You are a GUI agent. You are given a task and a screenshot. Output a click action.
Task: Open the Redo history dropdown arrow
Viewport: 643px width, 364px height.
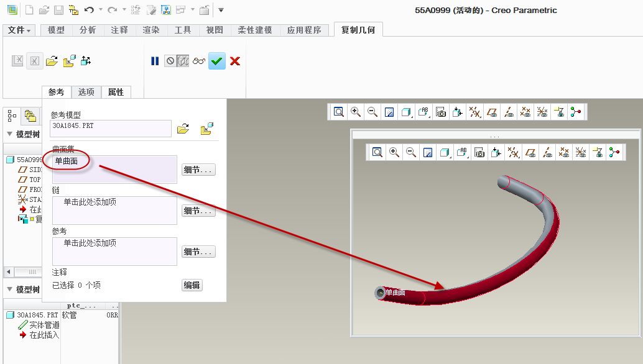coord(124,9)
